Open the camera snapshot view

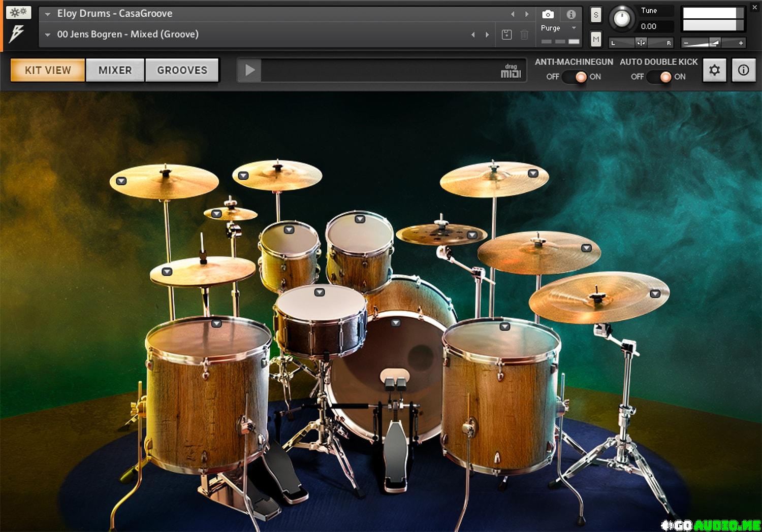point(548,14)
